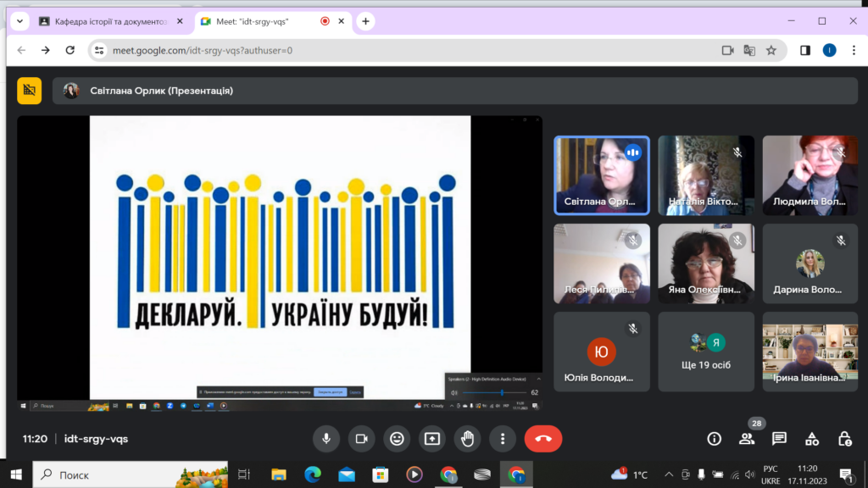Select Яна Олексіївна video tile
The width and height of the screenshot is (868, 488).
pos(706,263)
